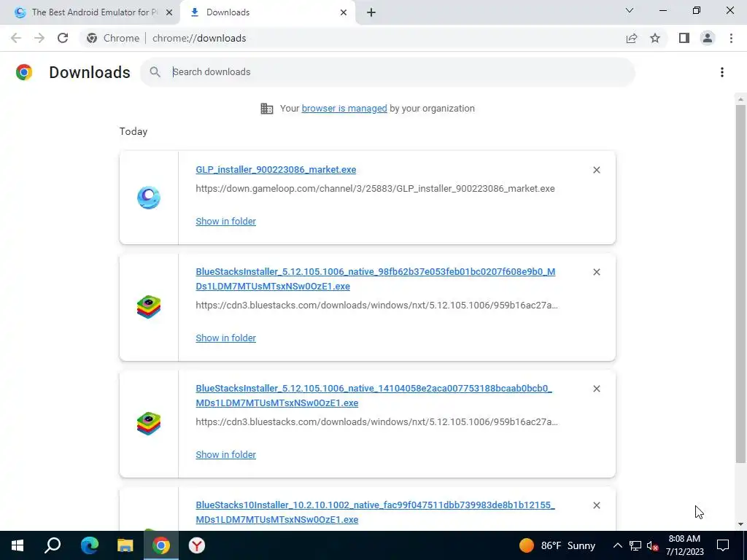Click the gameloop download source URL
The image size is (747, 560).
375,189
